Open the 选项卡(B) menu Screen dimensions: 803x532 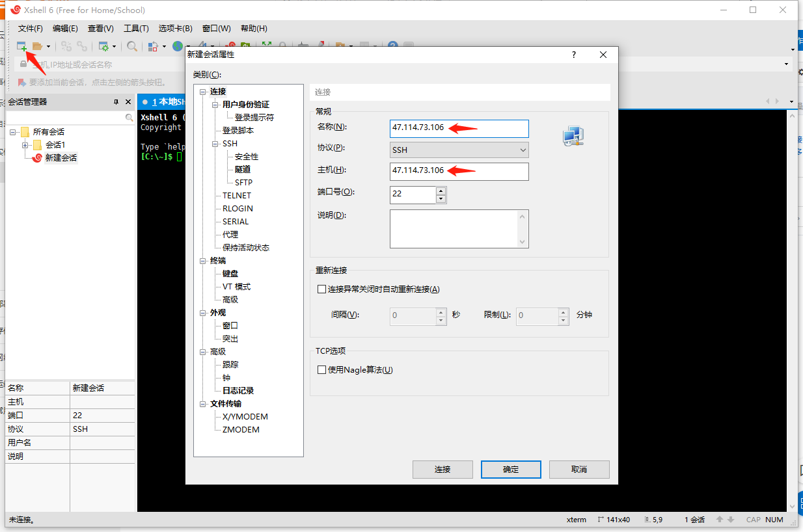[175, 29]
